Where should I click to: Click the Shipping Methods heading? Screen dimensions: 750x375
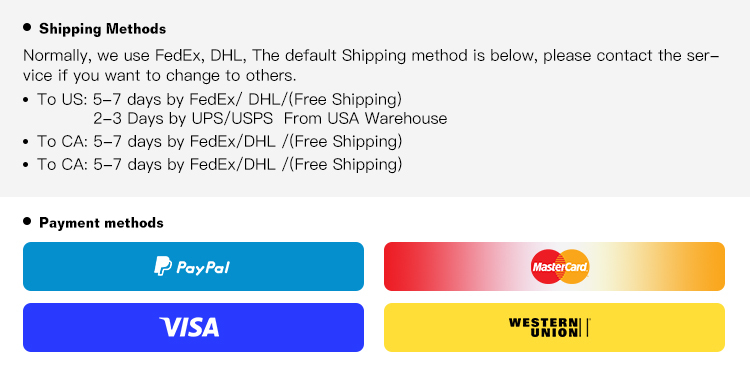(x=102, y=29)
